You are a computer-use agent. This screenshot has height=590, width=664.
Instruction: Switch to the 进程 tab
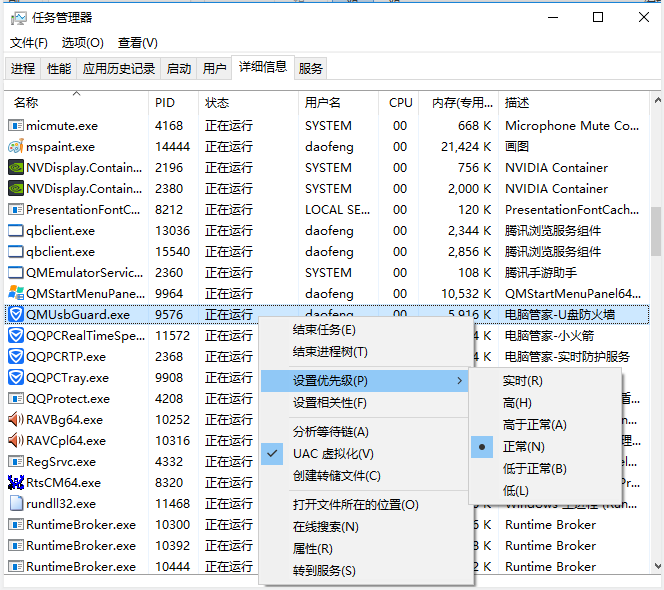[x=23, y=68]
